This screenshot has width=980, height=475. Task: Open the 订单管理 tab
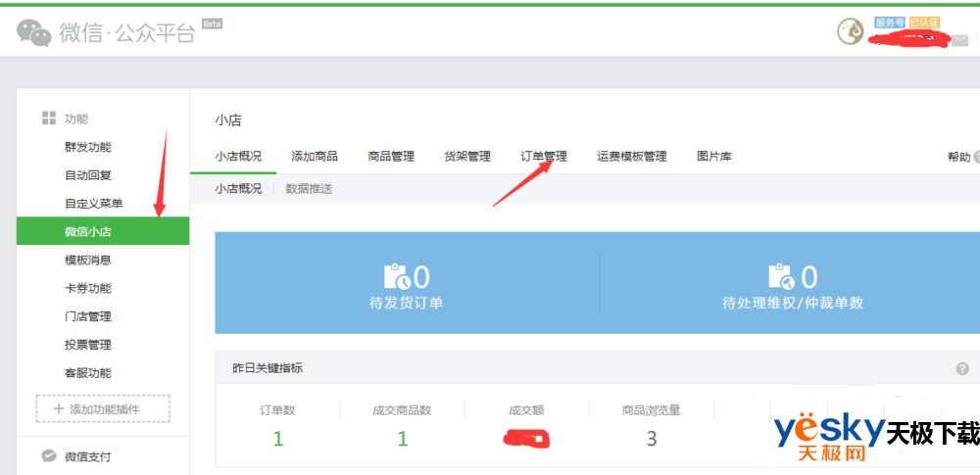(544, 157)
